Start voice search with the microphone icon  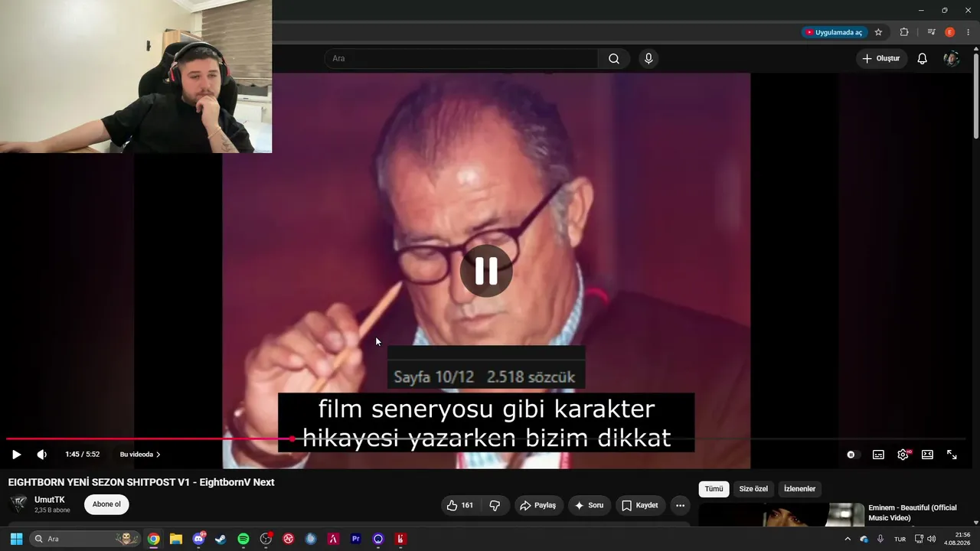[648, 59]
